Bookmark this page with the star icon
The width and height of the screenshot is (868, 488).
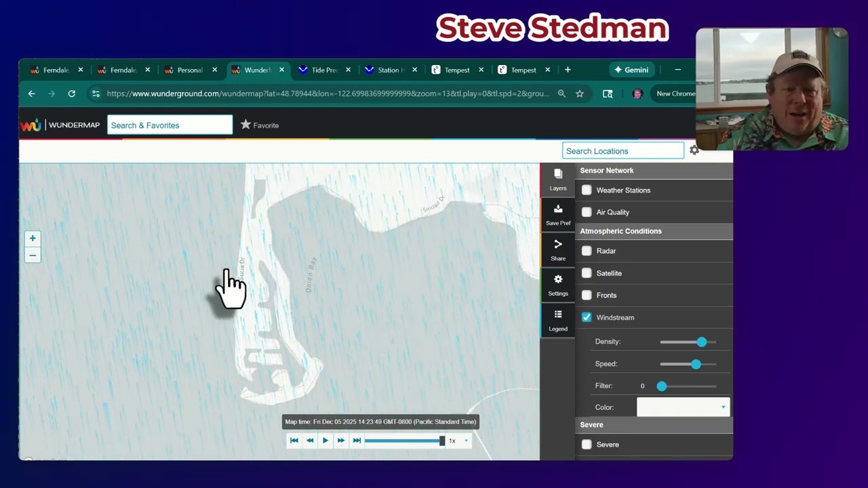580,94
